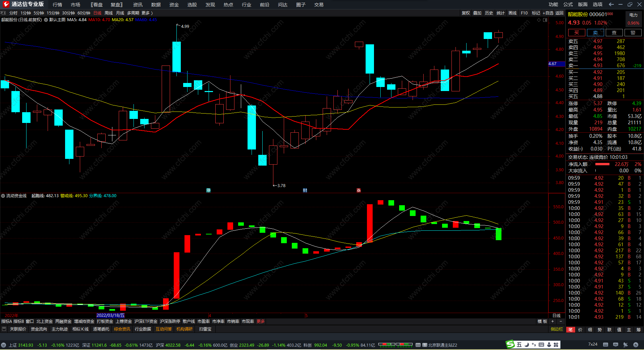Open the 日线 period selector under the price axis
The height and width of the screenshot is (350, 644).
(x=556, y=316)
